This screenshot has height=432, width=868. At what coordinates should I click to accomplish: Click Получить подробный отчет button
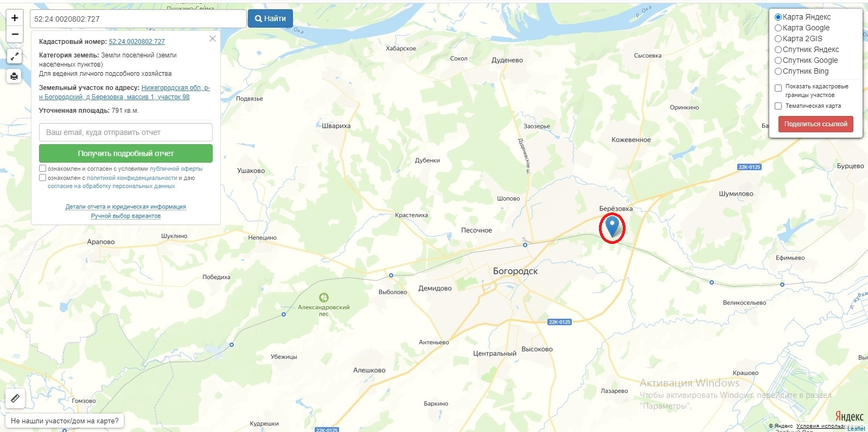point(126,153)
